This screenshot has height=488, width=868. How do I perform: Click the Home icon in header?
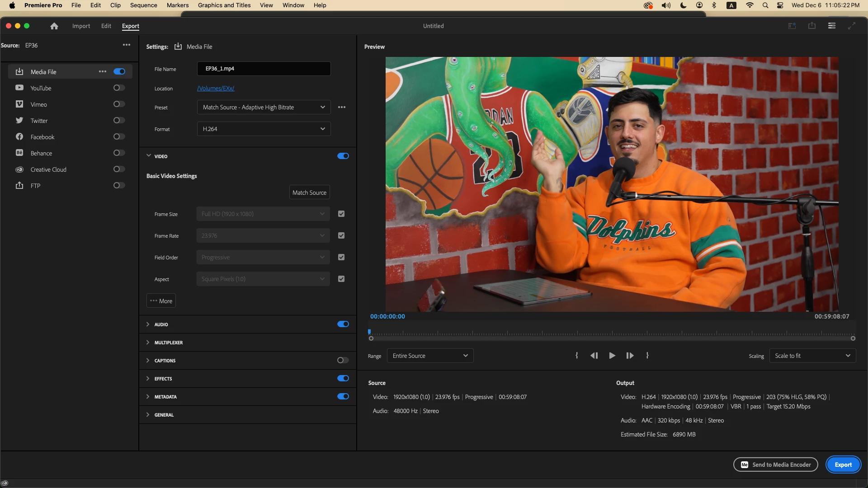(54, 26)
